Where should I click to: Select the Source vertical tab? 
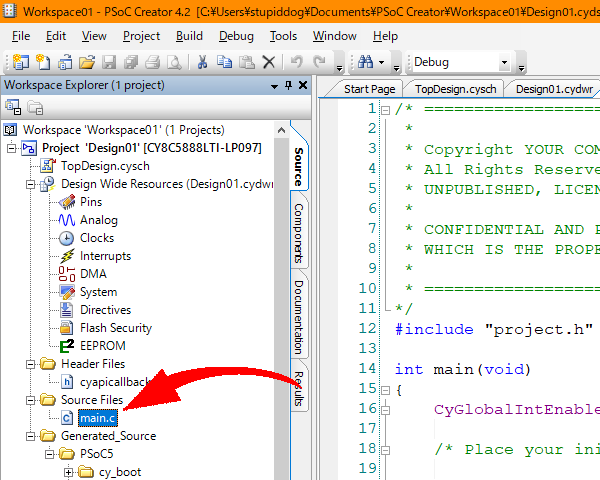299,167
